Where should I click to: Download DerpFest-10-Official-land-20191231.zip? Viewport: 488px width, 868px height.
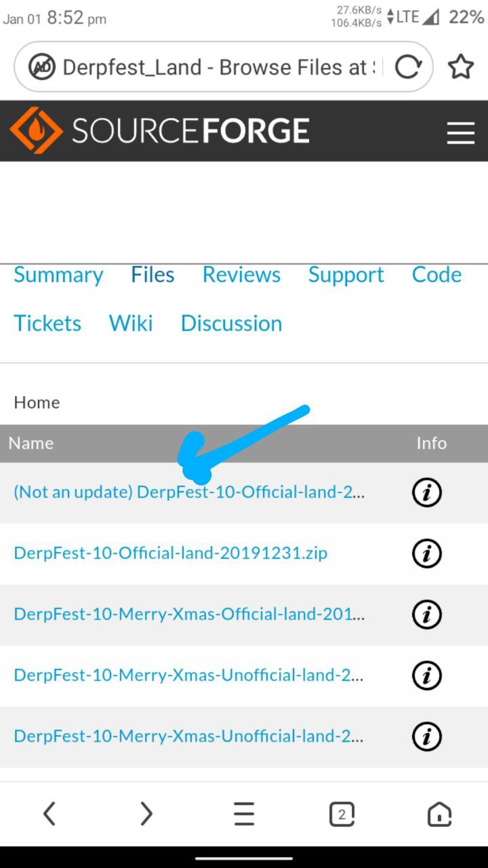171,553
